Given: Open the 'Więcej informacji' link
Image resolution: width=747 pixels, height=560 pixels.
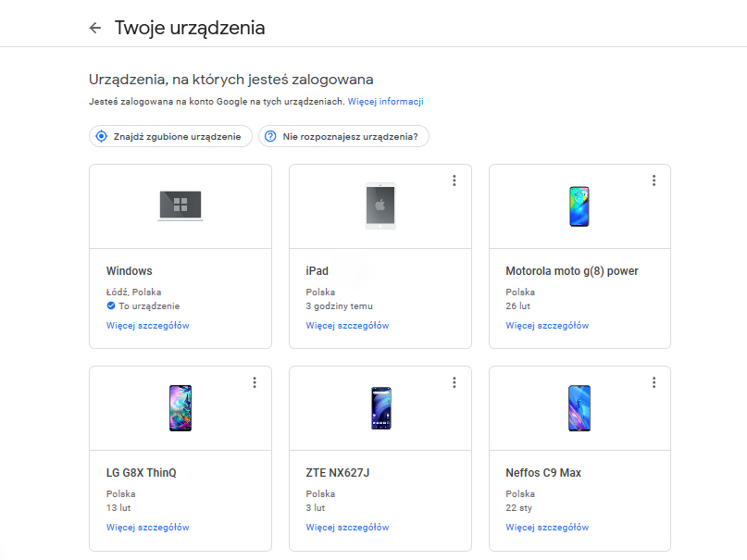Looking at the screenshot, I should 385,102.
